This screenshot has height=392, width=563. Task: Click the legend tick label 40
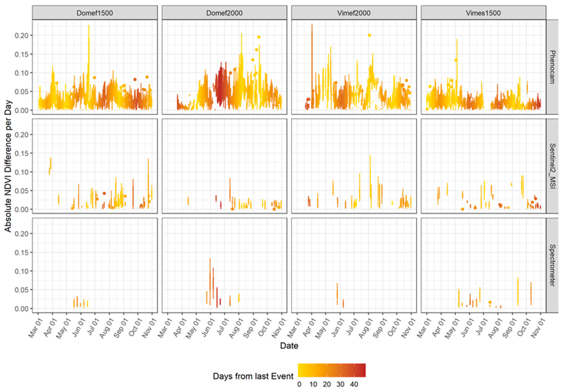(x=354, y=384)
